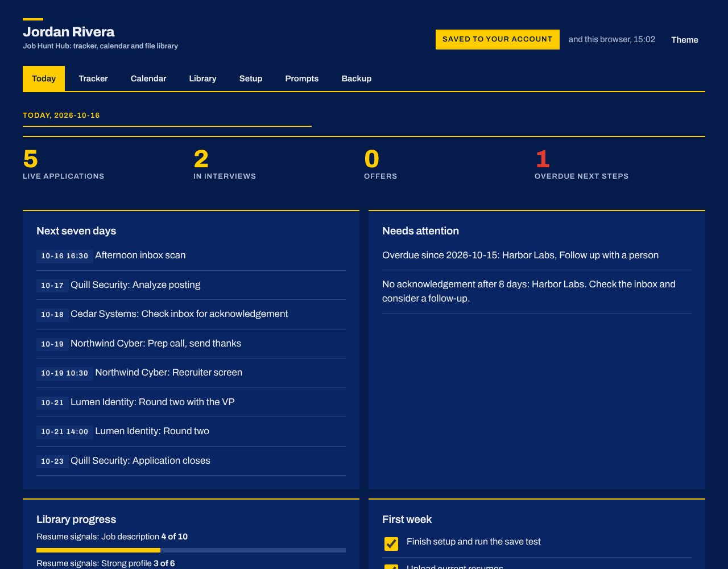Click the Offers count 0

(x=372, y=159)
